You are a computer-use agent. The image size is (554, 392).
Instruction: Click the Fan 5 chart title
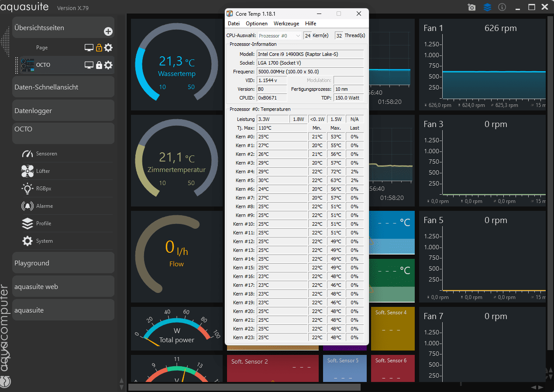coord(434,220)
